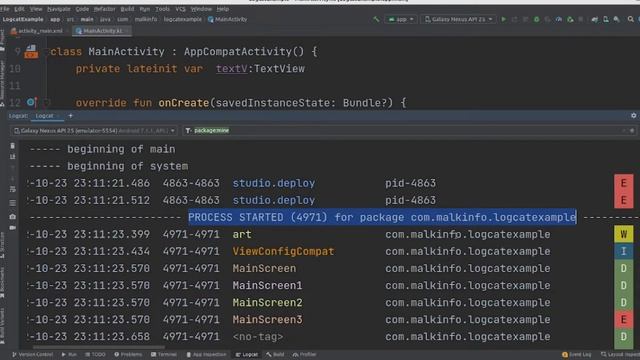Click the ViewConfigCompat tag log row
Screen dimensions: 640x360
tap(320, 251)
